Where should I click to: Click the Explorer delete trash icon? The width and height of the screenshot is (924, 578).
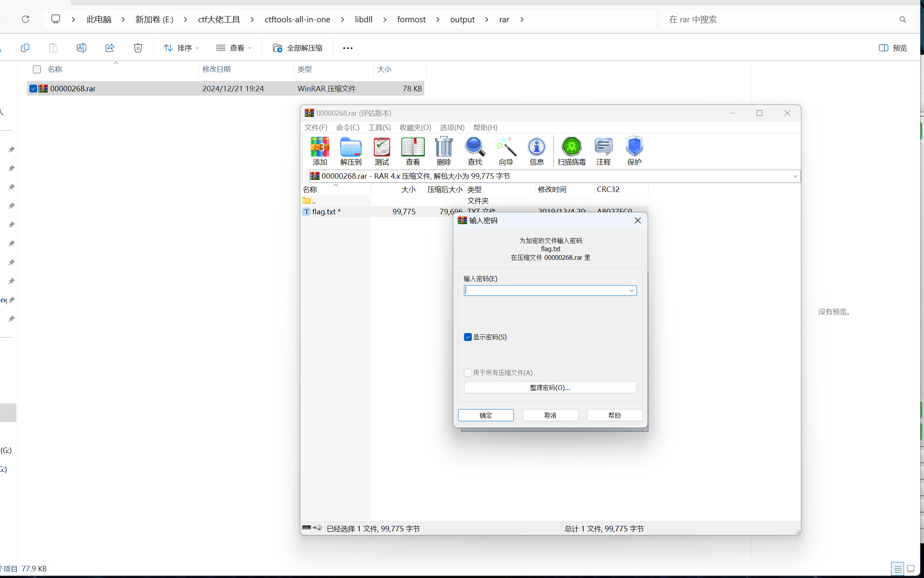pos(138,48)
